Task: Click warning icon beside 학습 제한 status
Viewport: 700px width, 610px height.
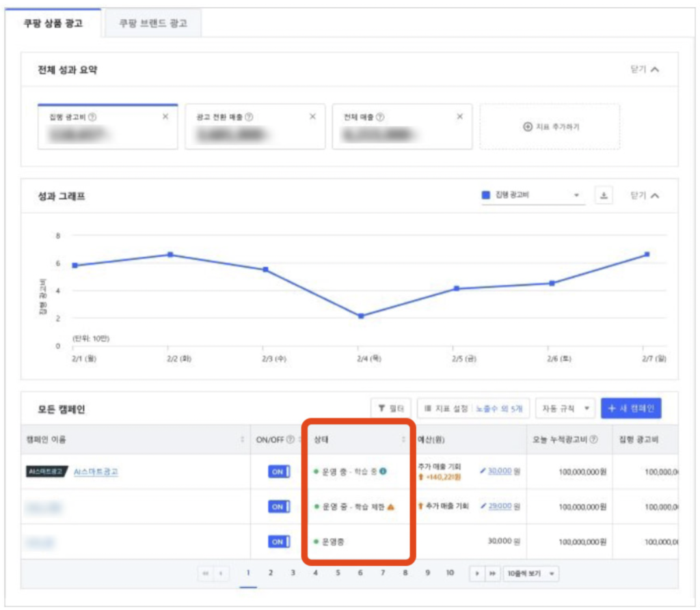Action: tap(390, 506)
